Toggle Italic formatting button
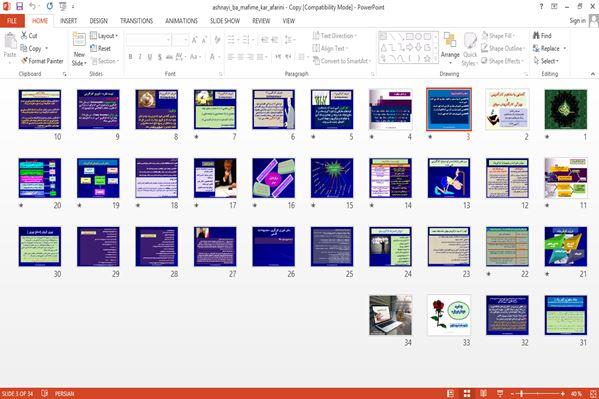 [x=140, y=57]
